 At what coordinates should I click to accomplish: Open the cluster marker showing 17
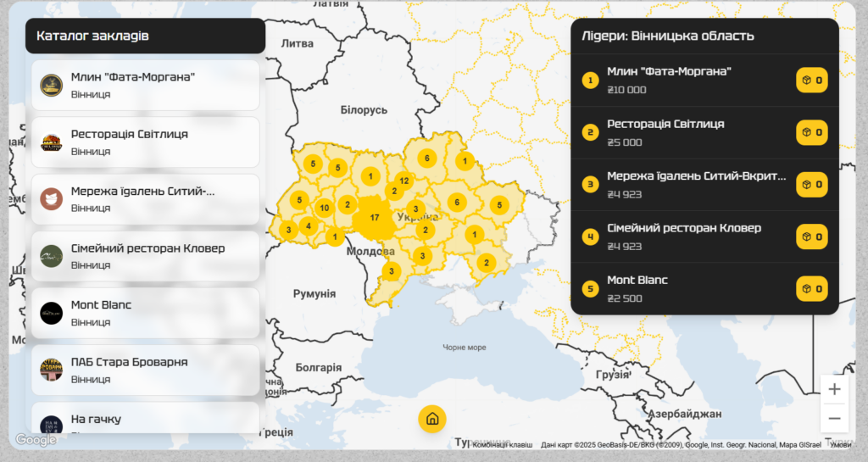[x=374, y=219]
